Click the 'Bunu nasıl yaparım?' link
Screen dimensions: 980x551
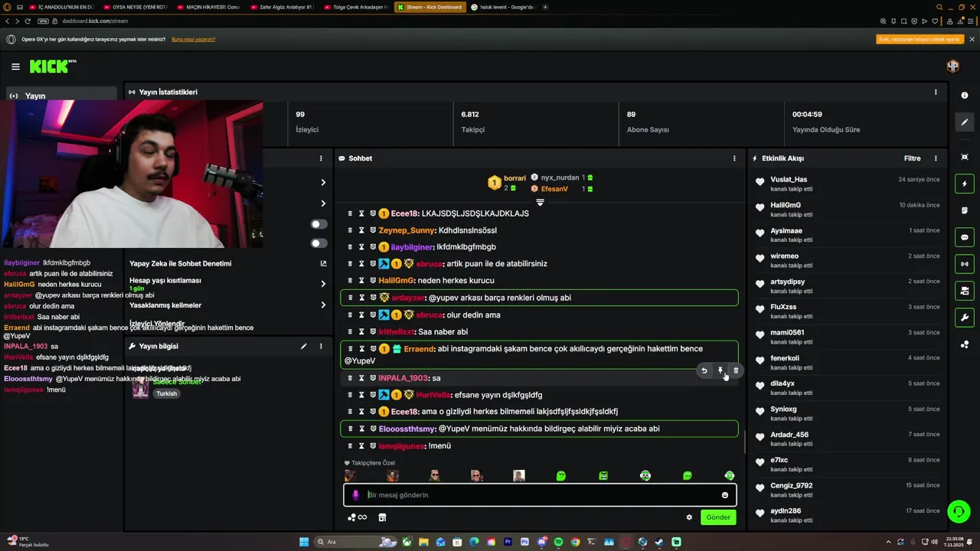pyautogui.click(x=194, y=39)
